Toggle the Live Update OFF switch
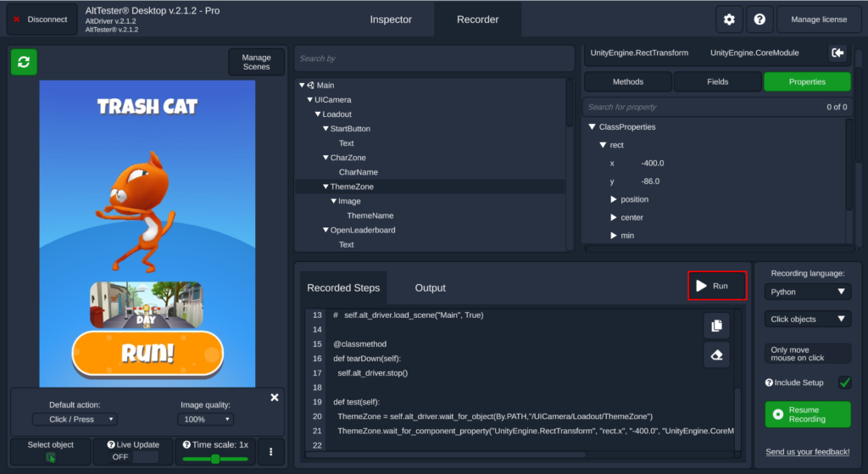868x474 pixels. (x=133, y=457)
